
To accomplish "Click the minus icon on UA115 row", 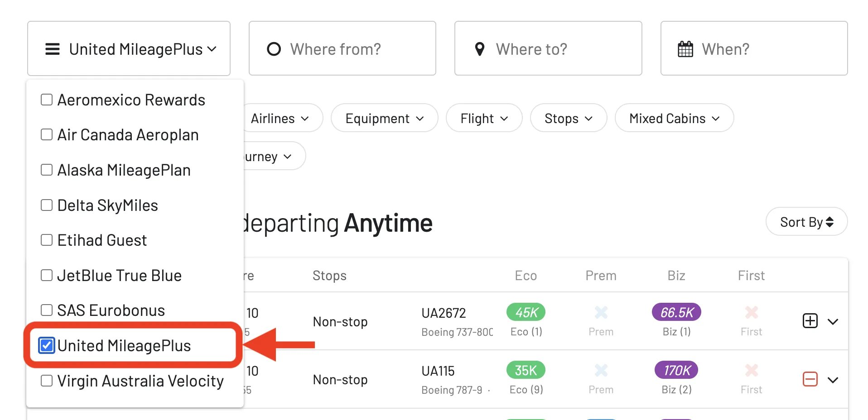I will coord(810,379).
